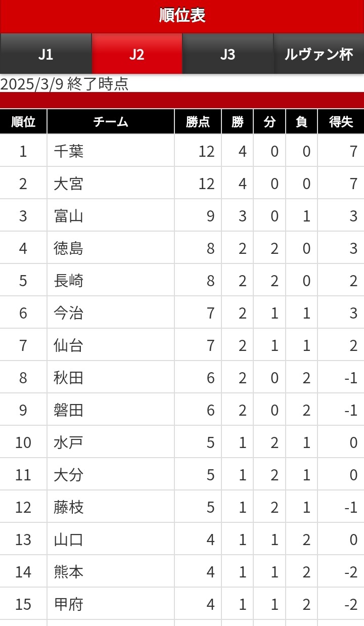Select the 富山 team name
This screenshot has height=626, width=364.
[x=69, y=216]
